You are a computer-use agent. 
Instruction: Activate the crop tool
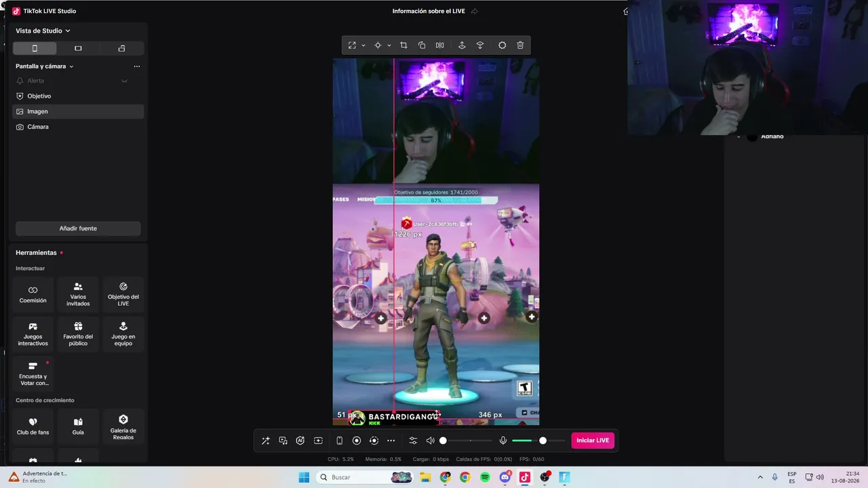(403, 45)
